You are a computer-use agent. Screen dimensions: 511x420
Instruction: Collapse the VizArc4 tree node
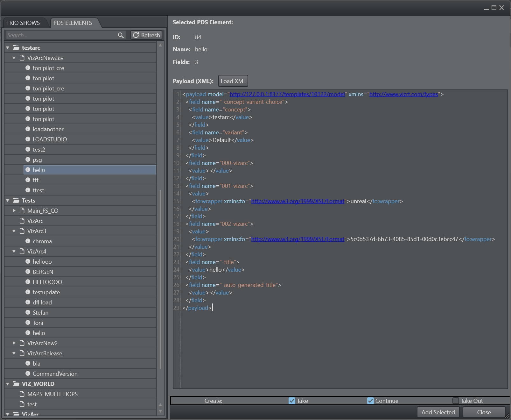pyautogui.click(x=14, y=251)
